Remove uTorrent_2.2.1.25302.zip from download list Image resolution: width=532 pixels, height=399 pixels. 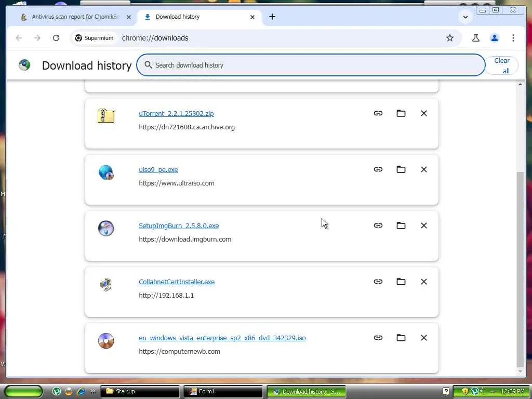coord(424,113)
